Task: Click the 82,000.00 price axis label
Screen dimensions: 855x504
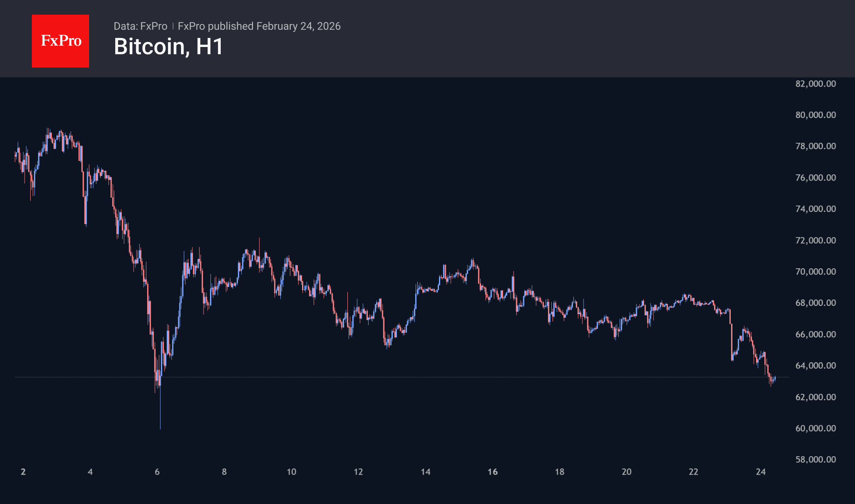Action: click(815, 84)
